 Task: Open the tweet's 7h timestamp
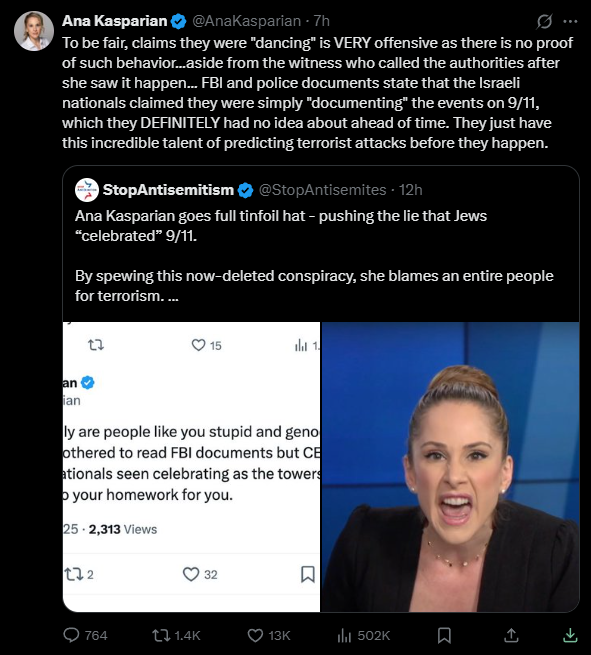point(322,21)
